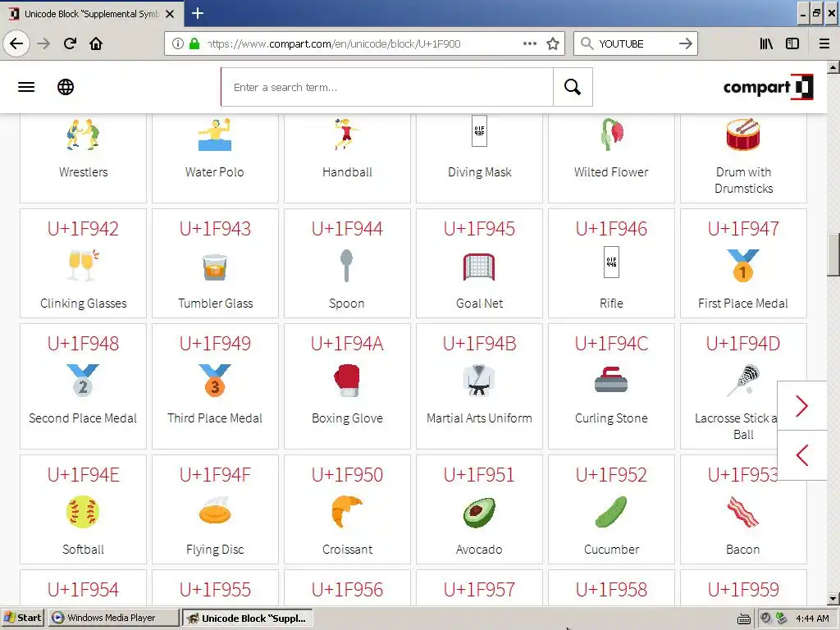Open the U+1F959 code link
This screenshot has height=630, width=840.
(743, 590)
